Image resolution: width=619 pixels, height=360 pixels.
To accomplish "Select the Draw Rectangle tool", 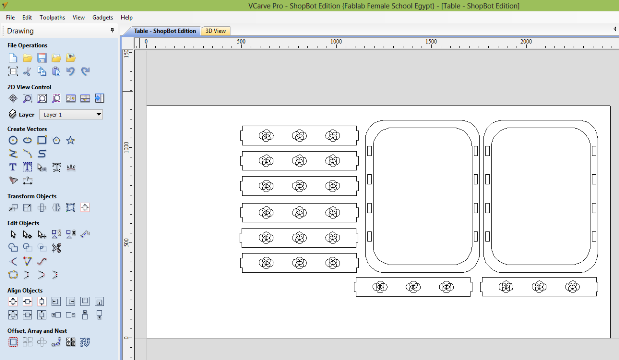I will 42,140.
